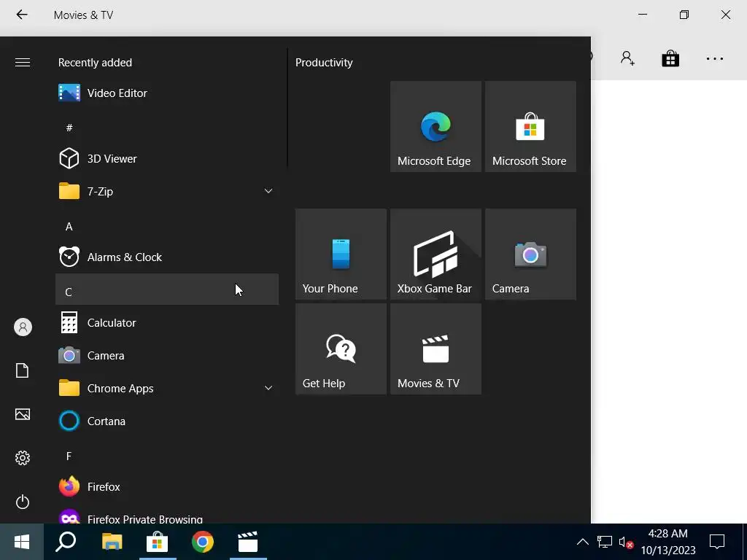The image size is (747, 560).
Task: Open the Camera tile in Productivity
Action: point(530,254)
